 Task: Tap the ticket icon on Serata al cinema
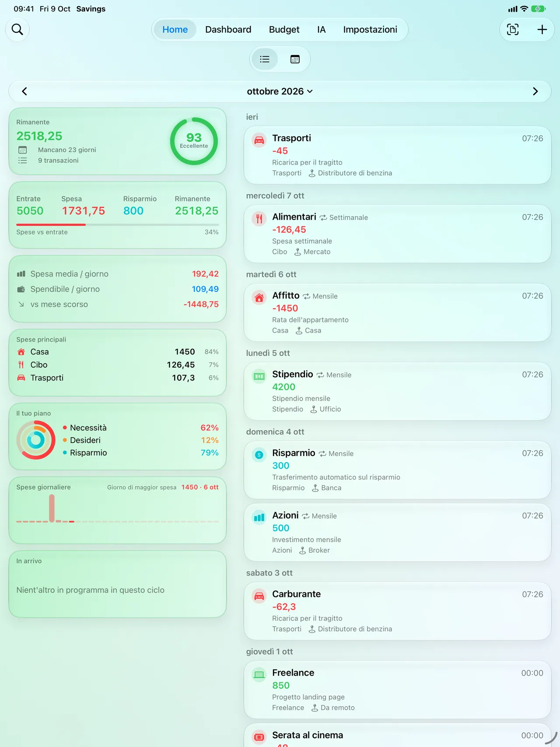tap(259, 737)
